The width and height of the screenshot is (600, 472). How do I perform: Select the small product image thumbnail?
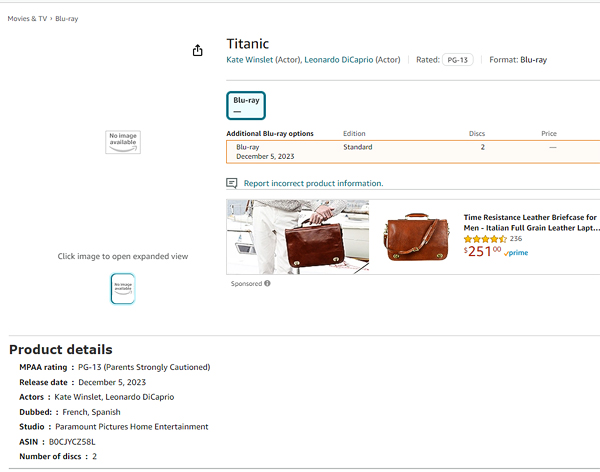pyautogui.click(x=123, y=288)
